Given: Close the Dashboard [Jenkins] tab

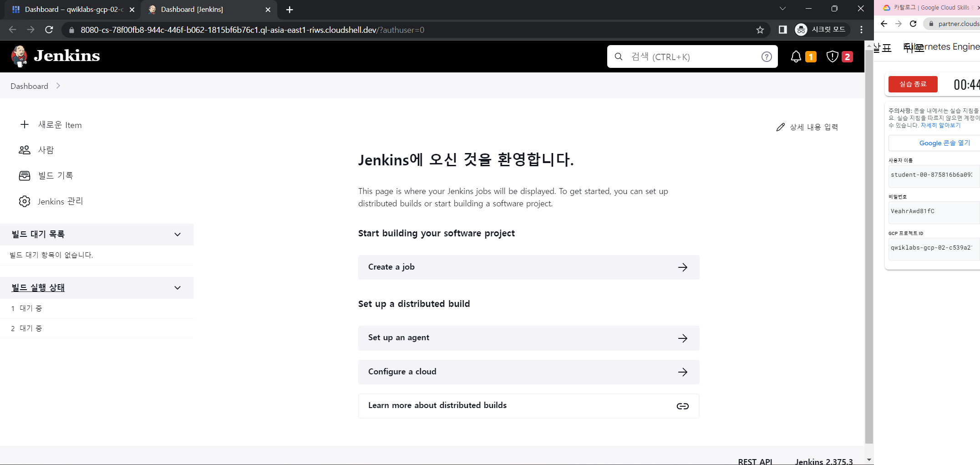Looking at the screenshot, I should 268,10.
